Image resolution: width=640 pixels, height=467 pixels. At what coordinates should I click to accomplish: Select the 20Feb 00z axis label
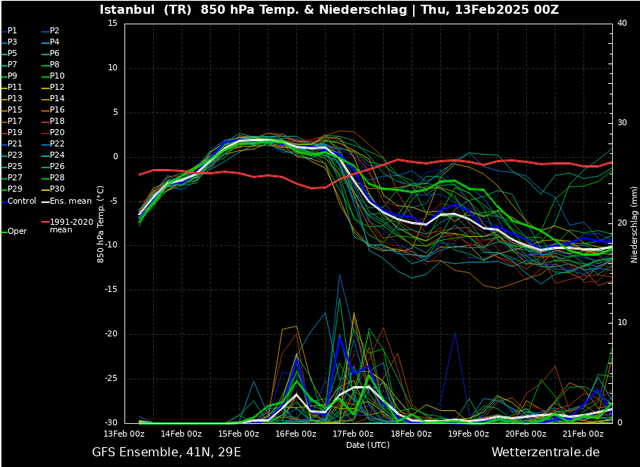526,434
